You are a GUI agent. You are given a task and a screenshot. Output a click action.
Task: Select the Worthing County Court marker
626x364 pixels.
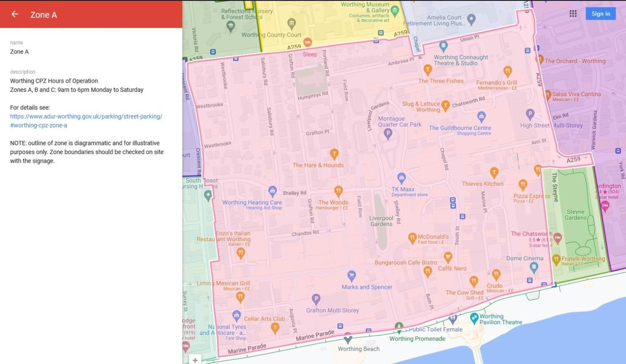pyautogui.click(x=291, y=23)
